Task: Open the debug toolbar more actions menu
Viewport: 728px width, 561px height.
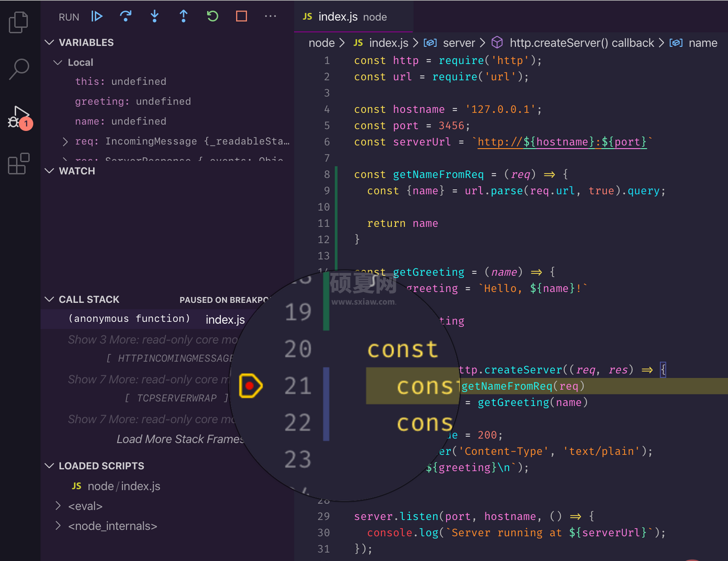Action: tap(270, 16)
